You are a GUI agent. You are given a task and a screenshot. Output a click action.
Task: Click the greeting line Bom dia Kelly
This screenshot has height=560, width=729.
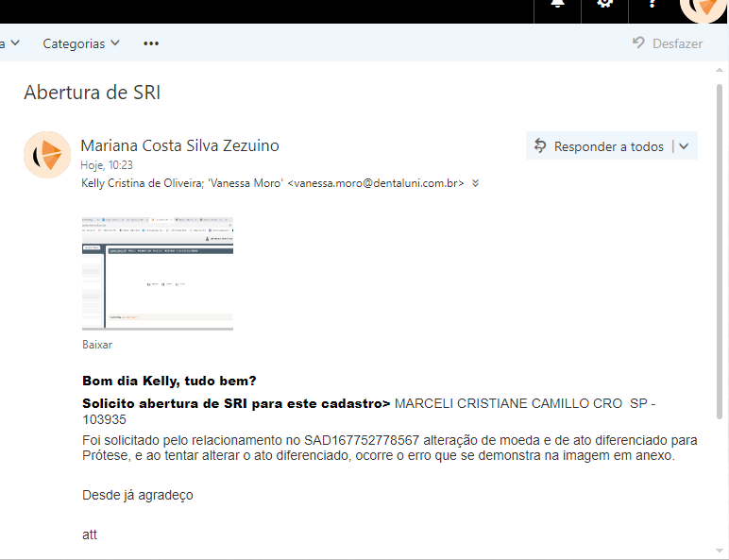[169, 381]
